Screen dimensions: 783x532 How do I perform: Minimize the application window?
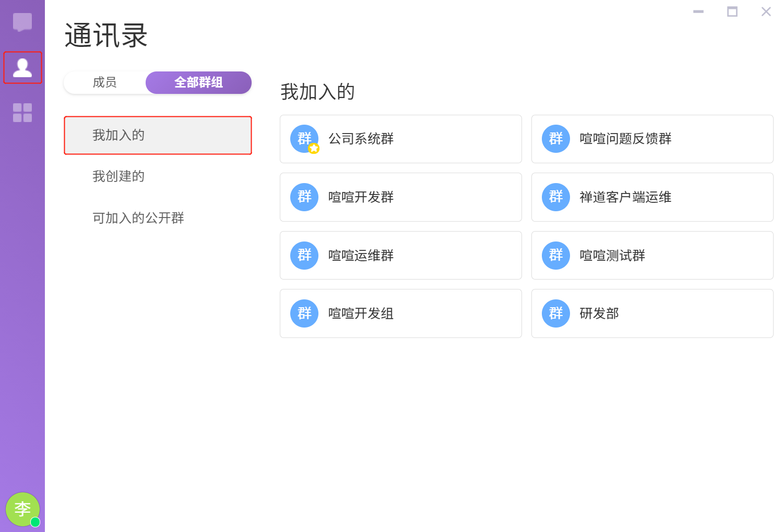coord(698,11)
